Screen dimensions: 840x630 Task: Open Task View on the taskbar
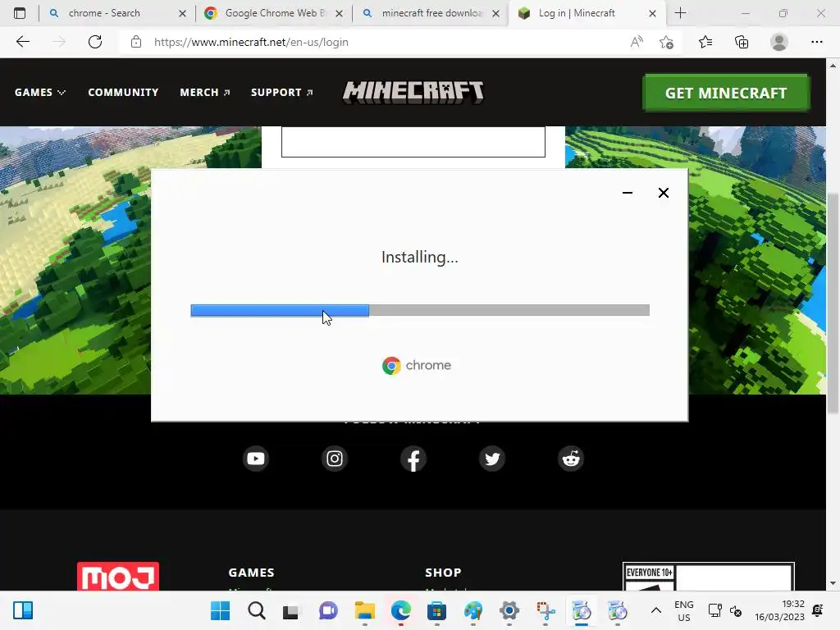290,611
